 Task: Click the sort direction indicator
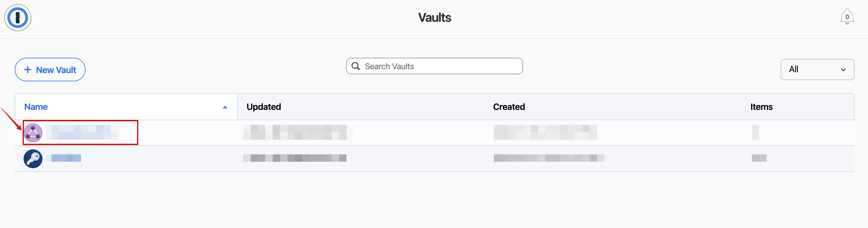click(x=224, y=108)
